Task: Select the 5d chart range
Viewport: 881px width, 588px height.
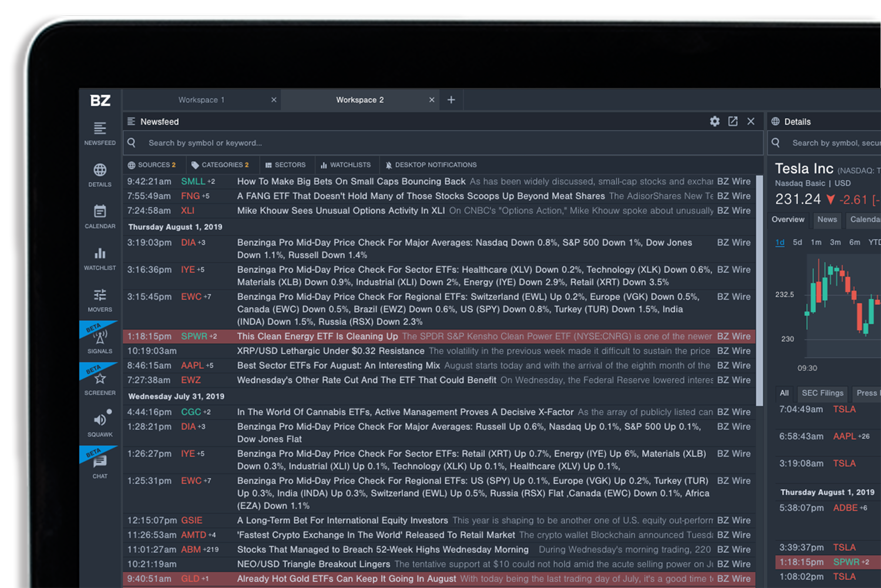Action: click(797, 242)
